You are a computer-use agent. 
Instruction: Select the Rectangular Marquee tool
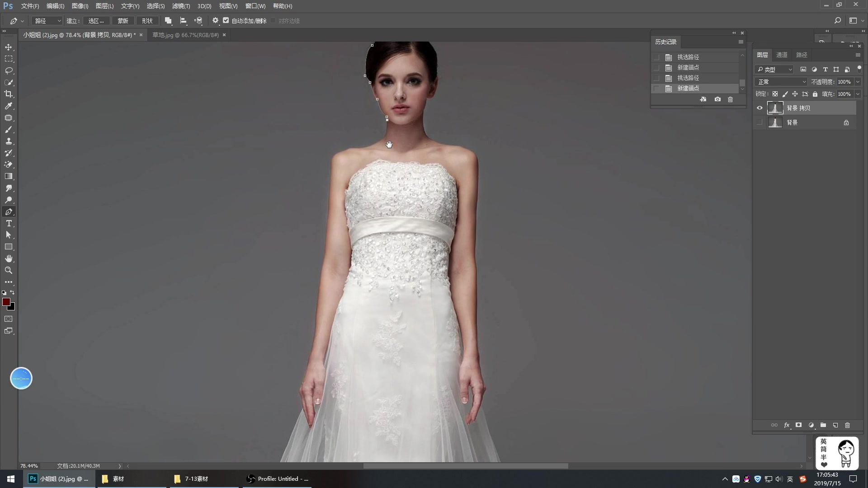9,59
